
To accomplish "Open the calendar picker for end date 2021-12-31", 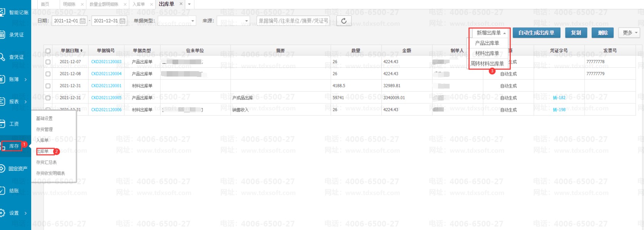I will (x=122, y=21).
